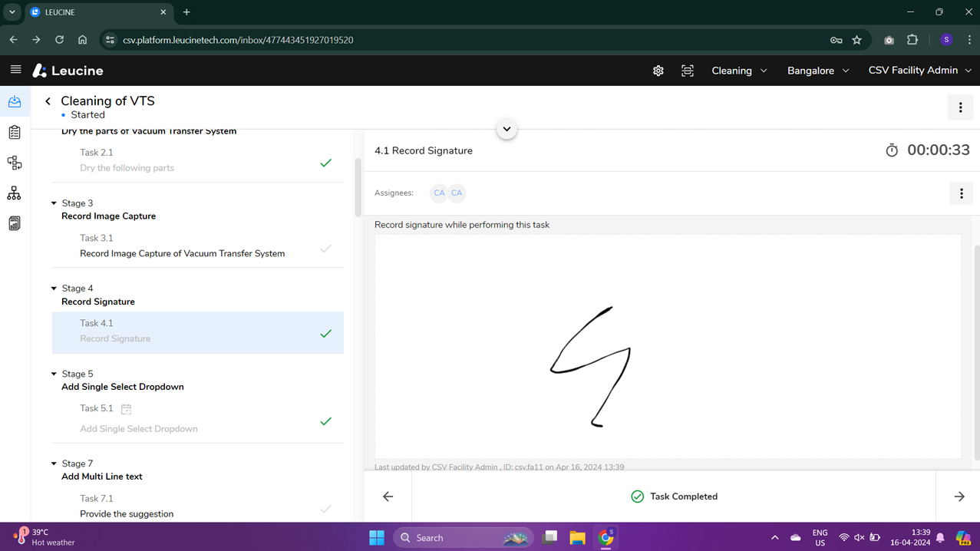Collapse Stage 3 section
Image resolution: width=980 pixels, height=551 pixels.
tap(54, 203)
